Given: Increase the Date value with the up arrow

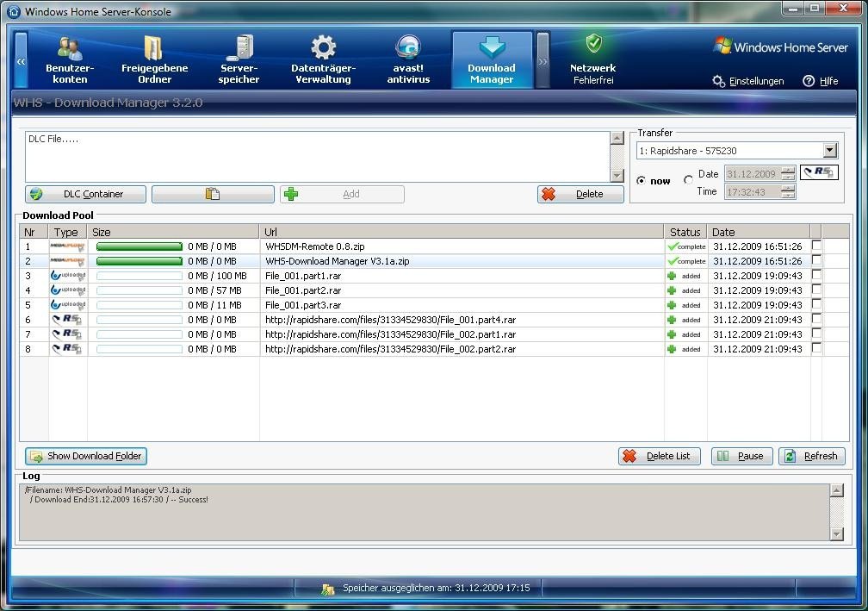Looking at the screenshot, I should click(788, 170).
